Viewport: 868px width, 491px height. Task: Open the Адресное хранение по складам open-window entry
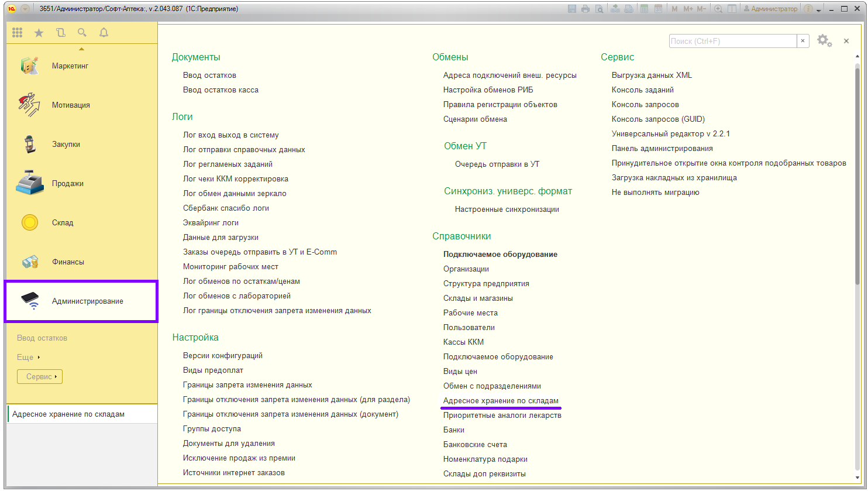(x=68, y=414)
